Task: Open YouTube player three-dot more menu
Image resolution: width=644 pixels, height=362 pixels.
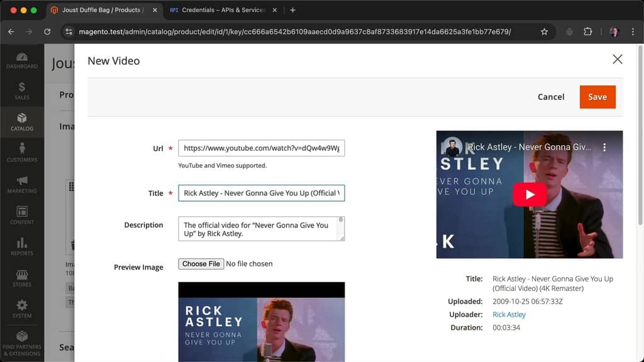Action: tap(604, 147)
